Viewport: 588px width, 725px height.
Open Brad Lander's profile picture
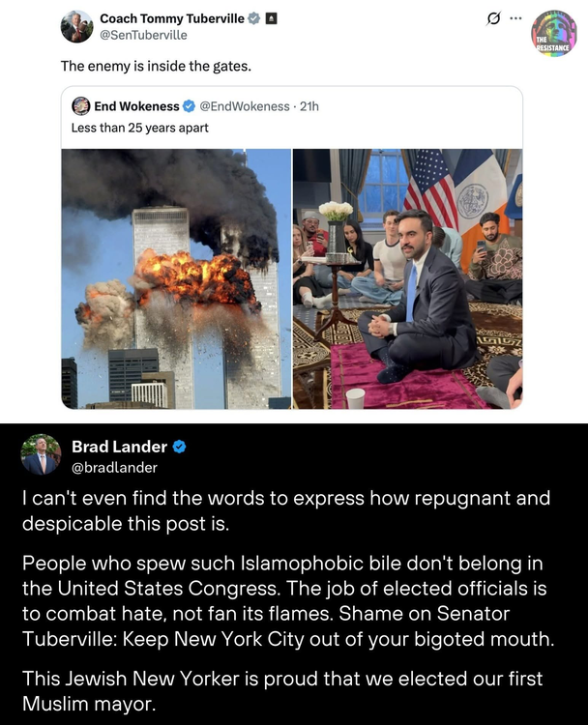(41, 455)
